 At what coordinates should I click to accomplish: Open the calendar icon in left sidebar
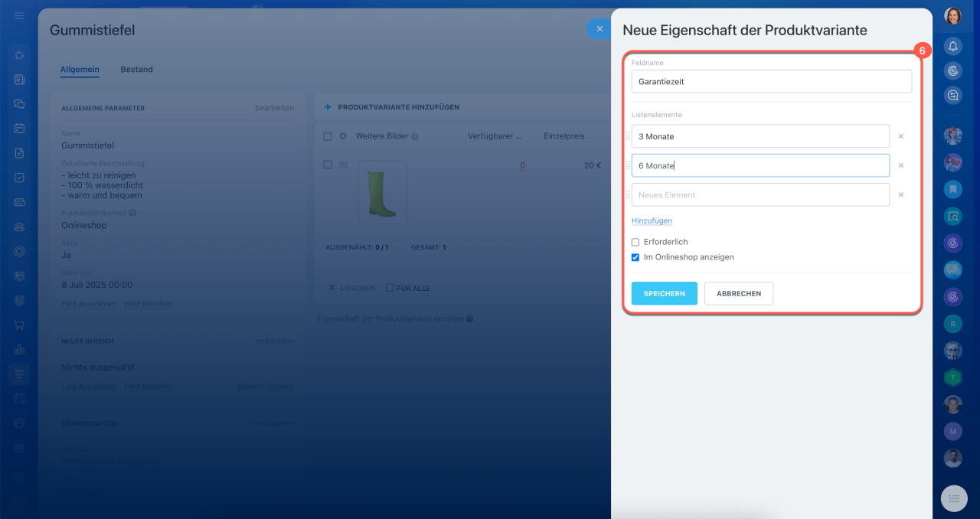click(19, 129)
